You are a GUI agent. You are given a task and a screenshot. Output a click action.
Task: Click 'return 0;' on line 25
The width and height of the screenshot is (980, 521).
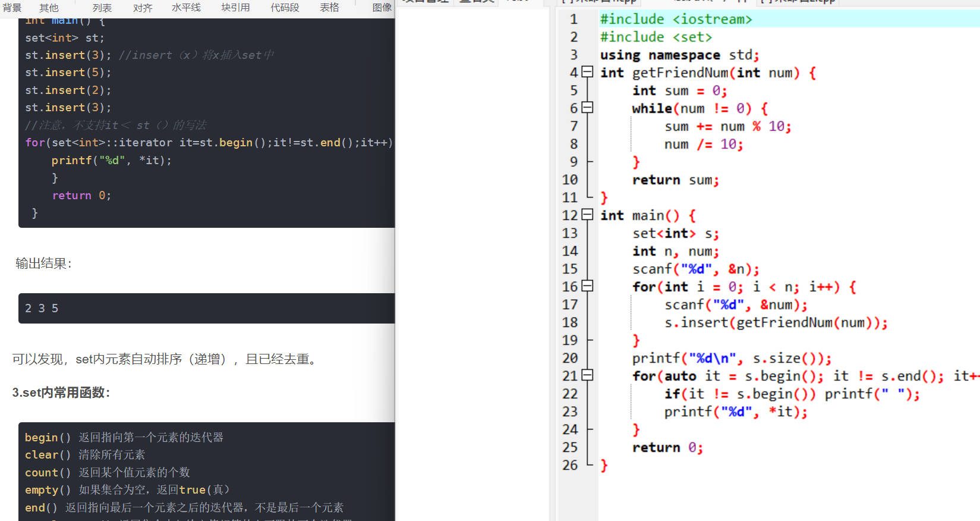coord(667,447)
